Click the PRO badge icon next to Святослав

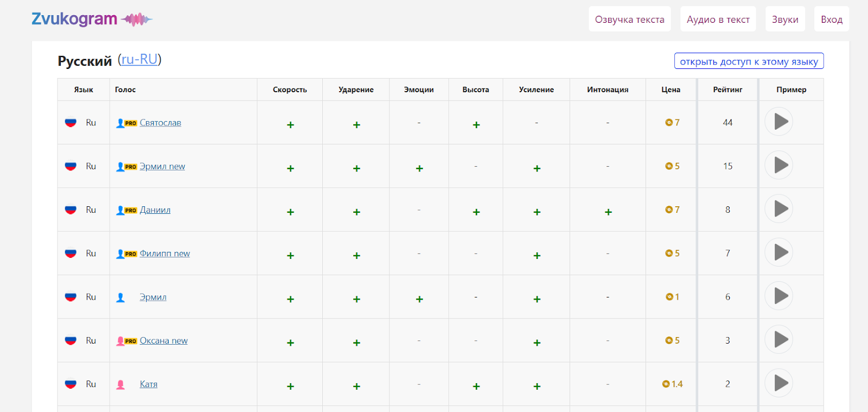(x=130, y=123)
